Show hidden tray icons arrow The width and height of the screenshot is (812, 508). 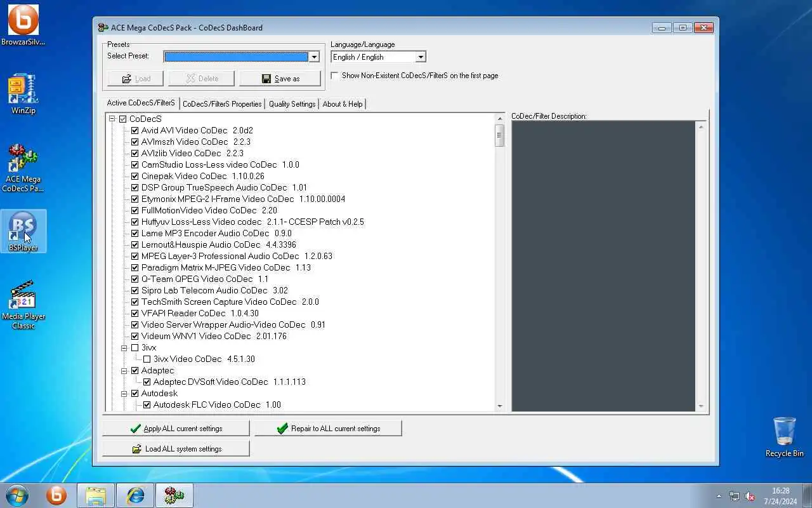(x=719, y=496)
